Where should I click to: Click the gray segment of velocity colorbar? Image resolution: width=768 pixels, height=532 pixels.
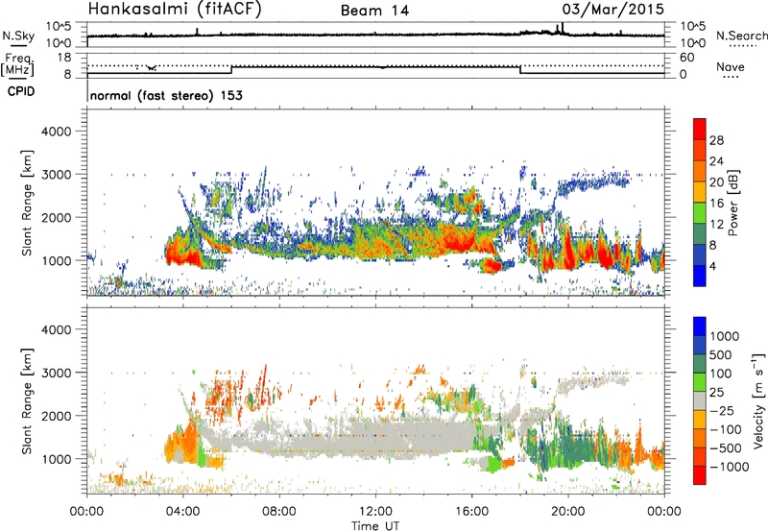click(700, 401)
